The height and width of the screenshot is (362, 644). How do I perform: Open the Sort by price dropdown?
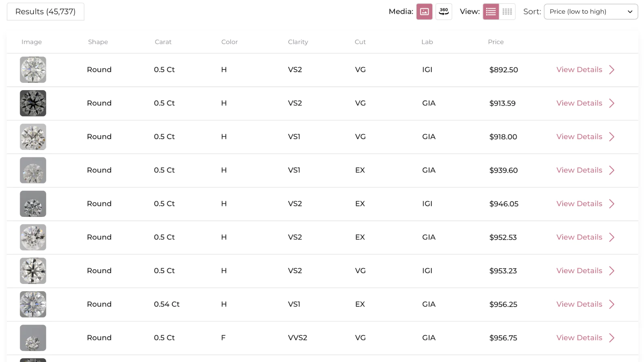pyautogui.click(x=590, y=12)
